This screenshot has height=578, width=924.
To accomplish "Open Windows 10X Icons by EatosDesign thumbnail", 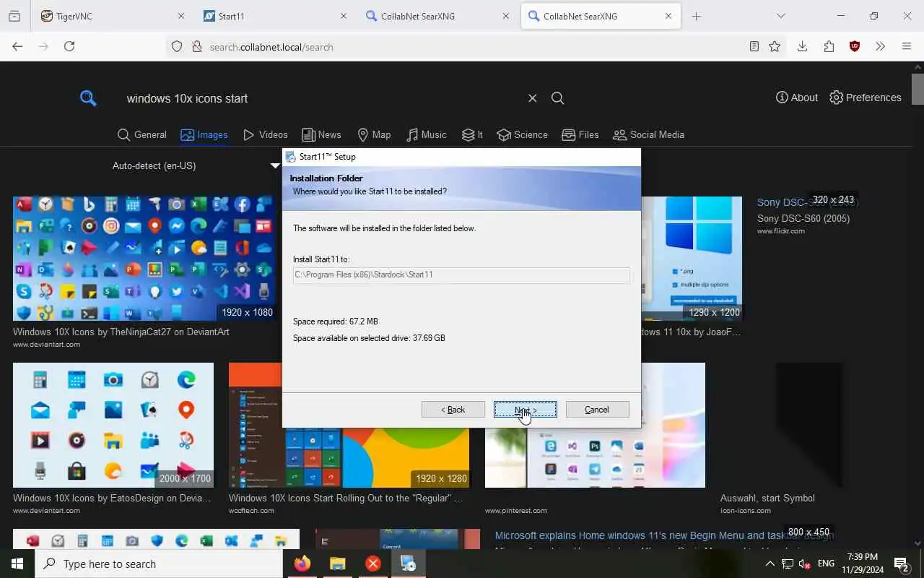I will [x=113, y=425].
